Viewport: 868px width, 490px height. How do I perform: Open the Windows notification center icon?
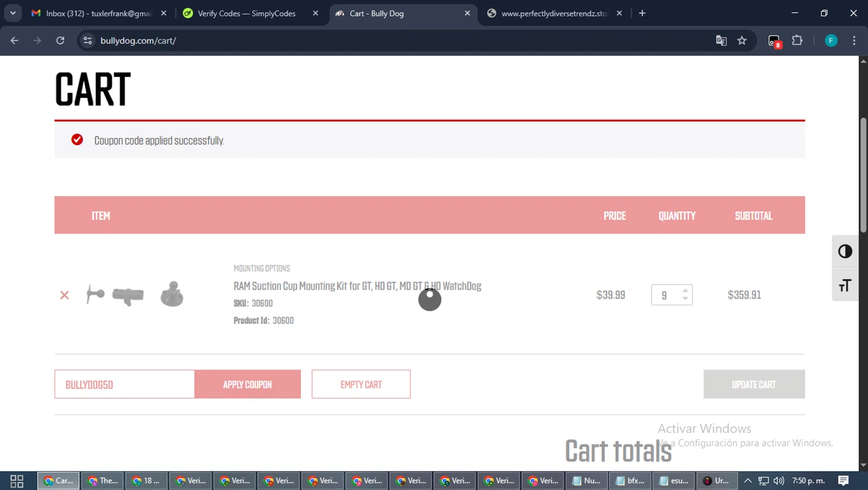click(x=844, y=481)
